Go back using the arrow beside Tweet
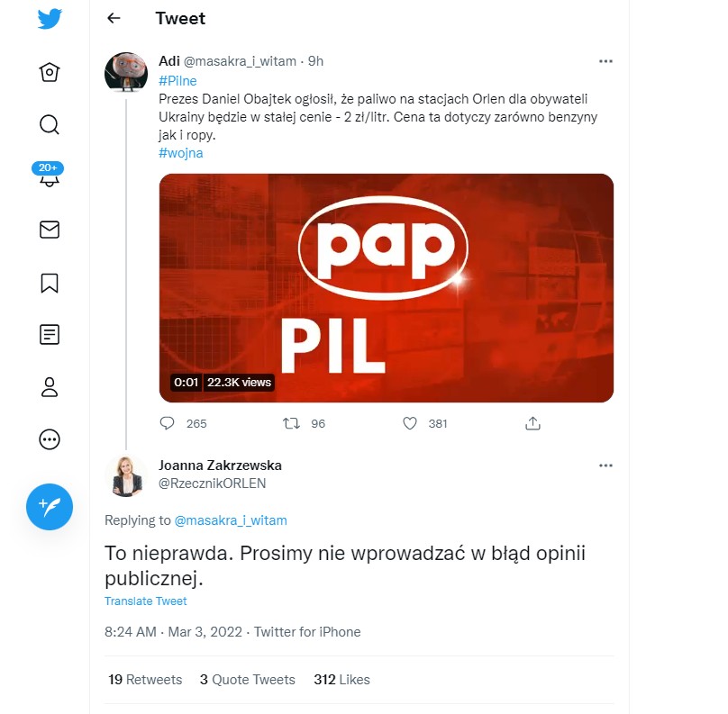Image resolution: width=728 pixels, height=714 pixels. [x=114, y=18]
